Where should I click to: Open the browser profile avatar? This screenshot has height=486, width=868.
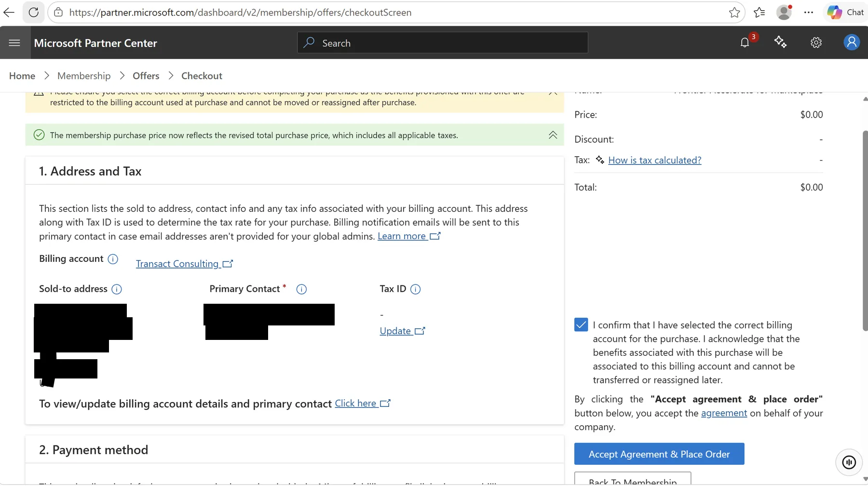pyautogui.click(x=784, y=12)
